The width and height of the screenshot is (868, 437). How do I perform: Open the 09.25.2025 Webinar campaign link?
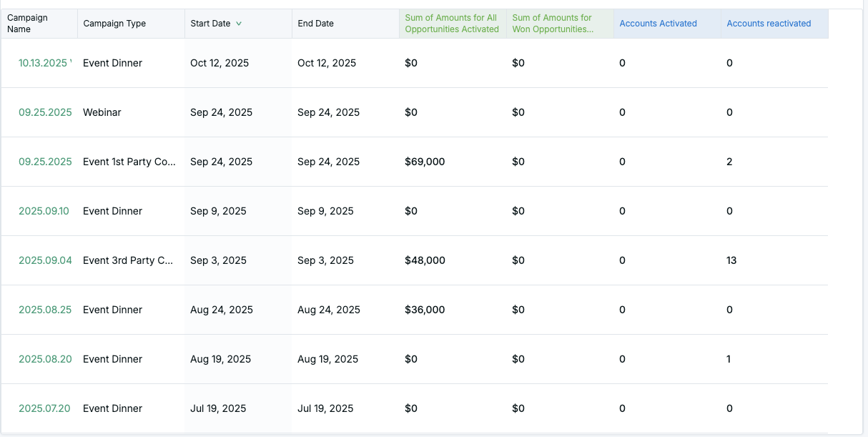click(45, 112)
